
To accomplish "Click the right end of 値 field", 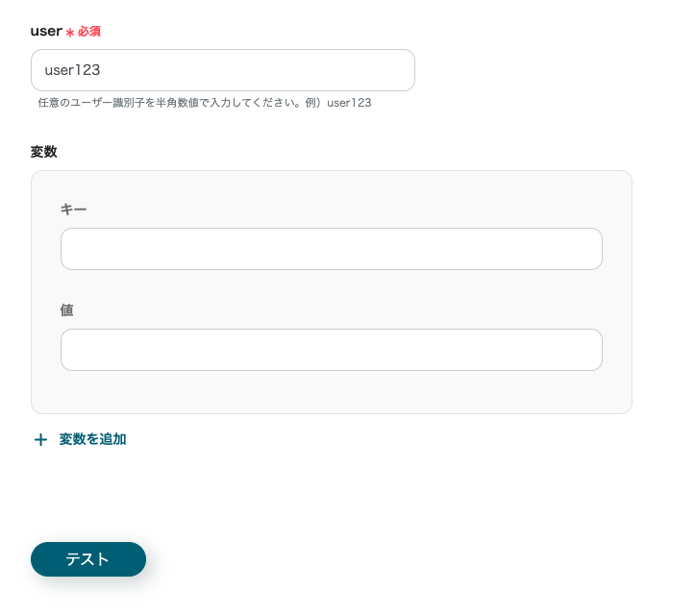I will click(x=582, y=350).
